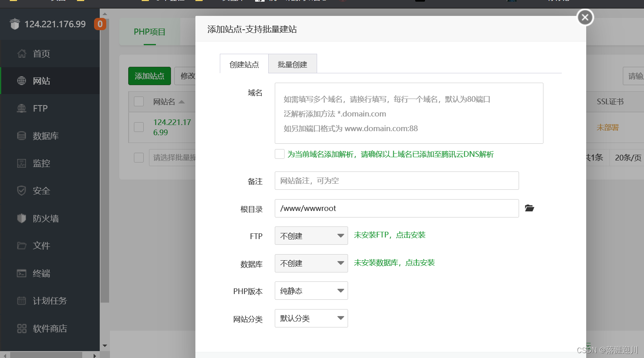Screen dimensions: 644x358
Task: Sort by 网站名 using the triangle arrow
Action: point(182,102)
